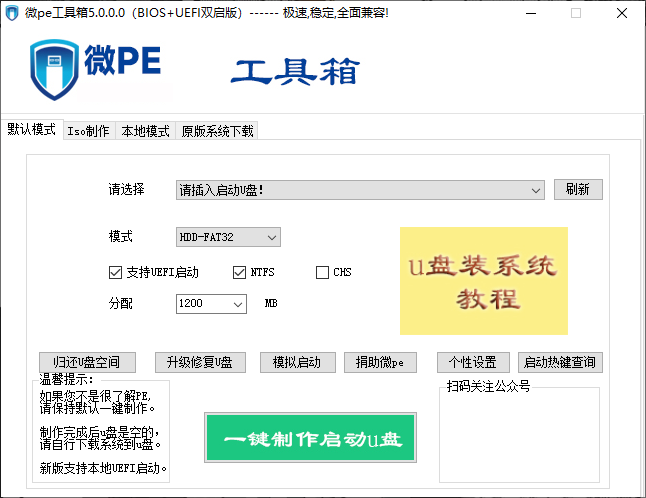Open 启动热键查询 hotkey lookup

(560, 362)
